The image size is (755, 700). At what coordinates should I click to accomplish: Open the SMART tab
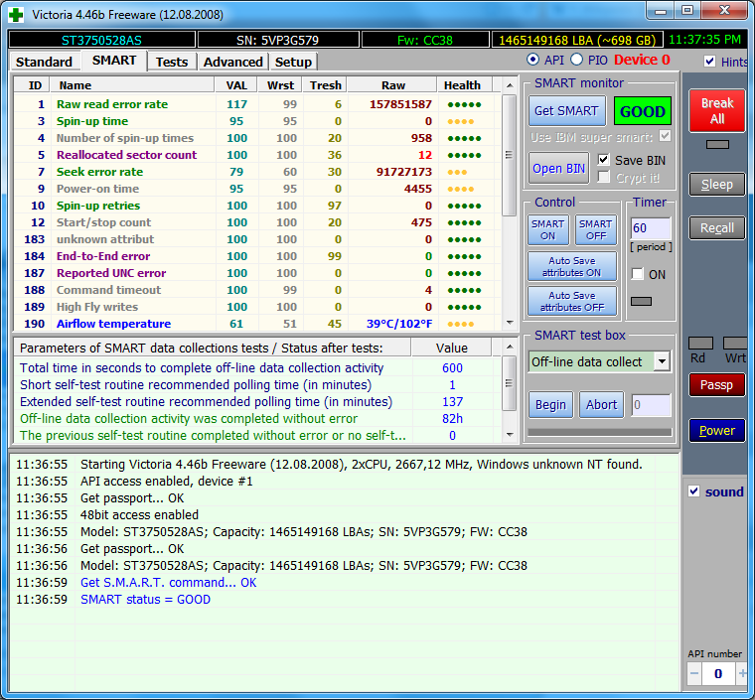pos(114,61)
